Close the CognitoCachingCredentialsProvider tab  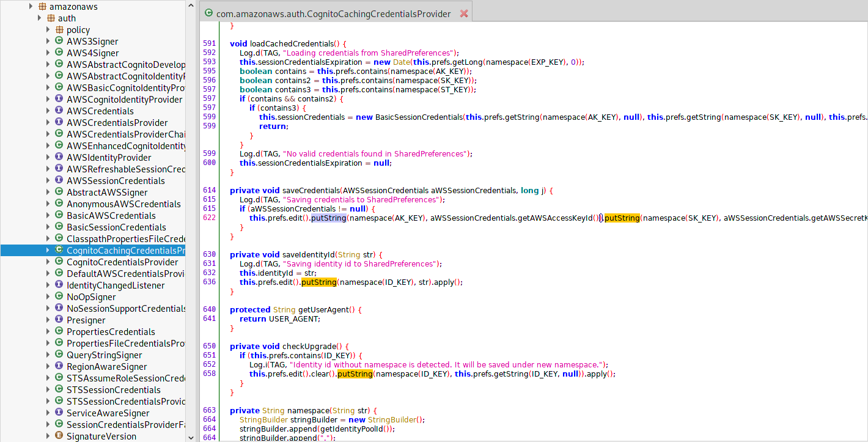[x=464, y=13]
